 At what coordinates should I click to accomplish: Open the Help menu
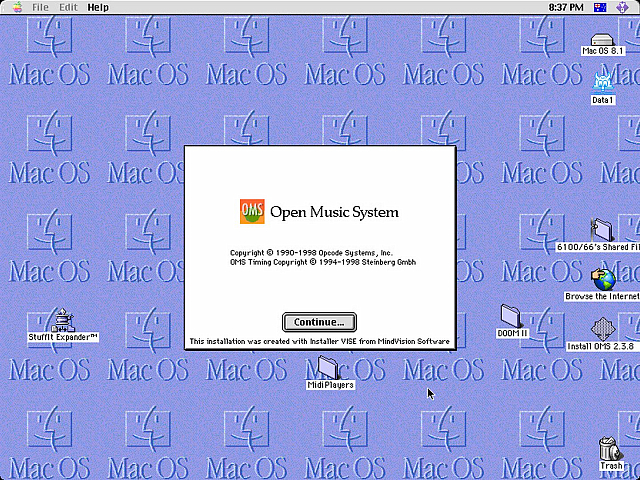point(98,7)
